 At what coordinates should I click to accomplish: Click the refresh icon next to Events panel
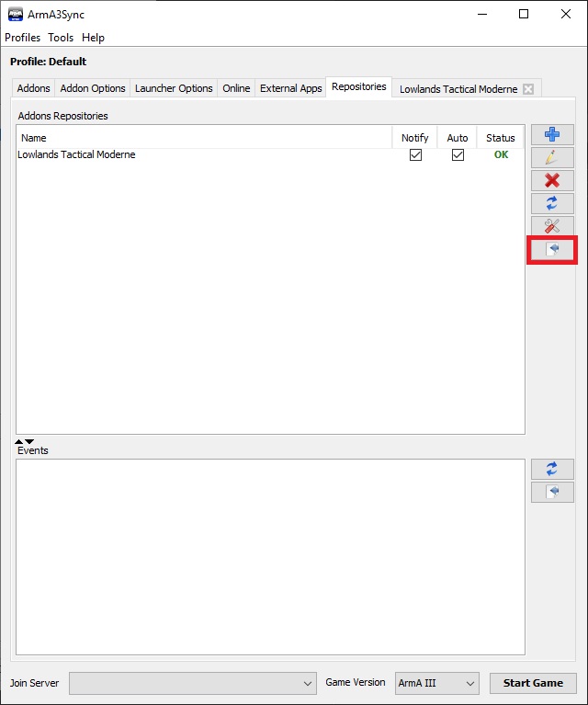tap(552, 469)
